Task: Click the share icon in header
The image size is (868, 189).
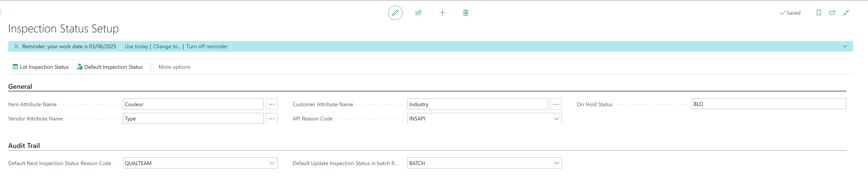Action: pos(419,13)
